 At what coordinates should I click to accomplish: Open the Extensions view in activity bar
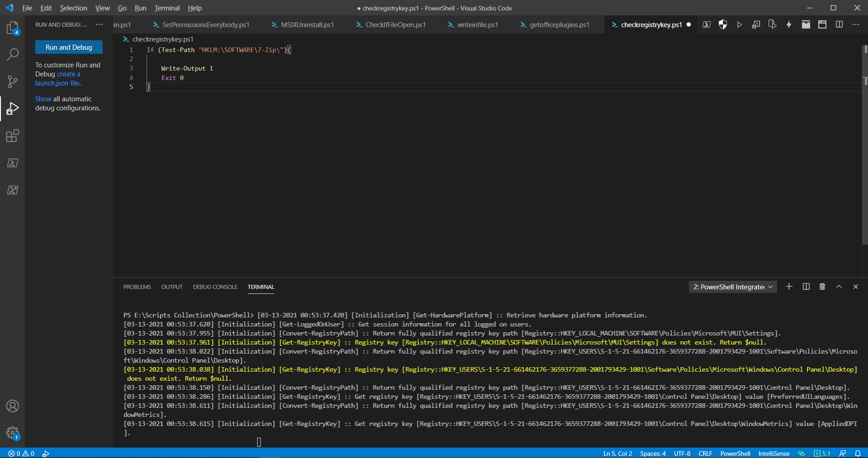coord(12,136)
